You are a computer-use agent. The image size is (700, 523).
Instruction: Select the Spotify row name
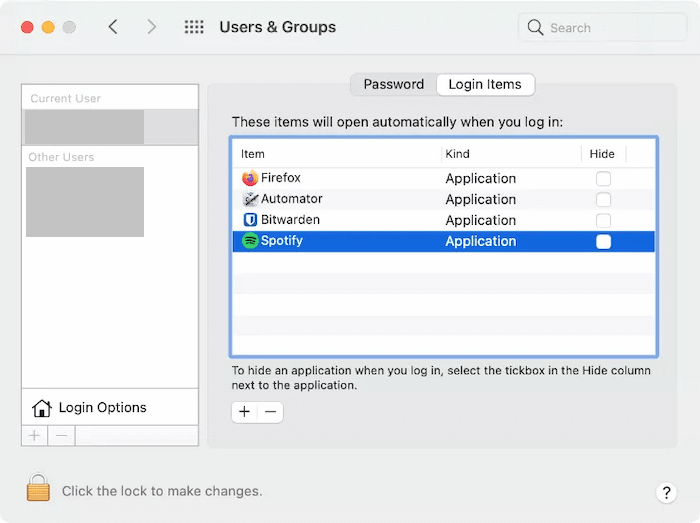(282, 241)
